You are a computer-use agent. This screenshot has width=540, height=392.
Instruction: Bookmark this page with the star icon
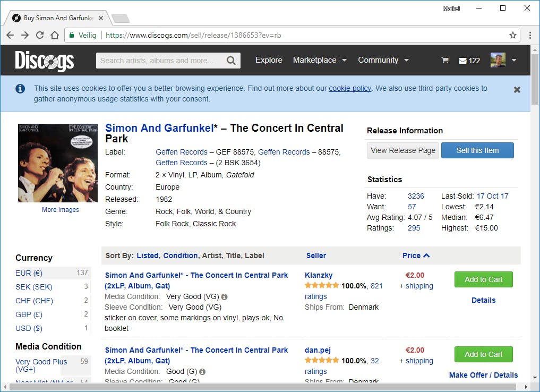tap(513, 35)
